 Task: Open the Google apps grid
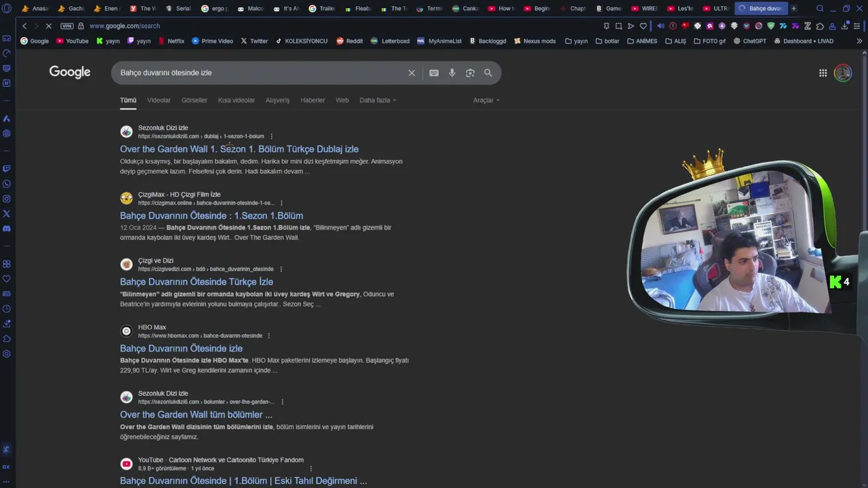[x=823, y=73]
